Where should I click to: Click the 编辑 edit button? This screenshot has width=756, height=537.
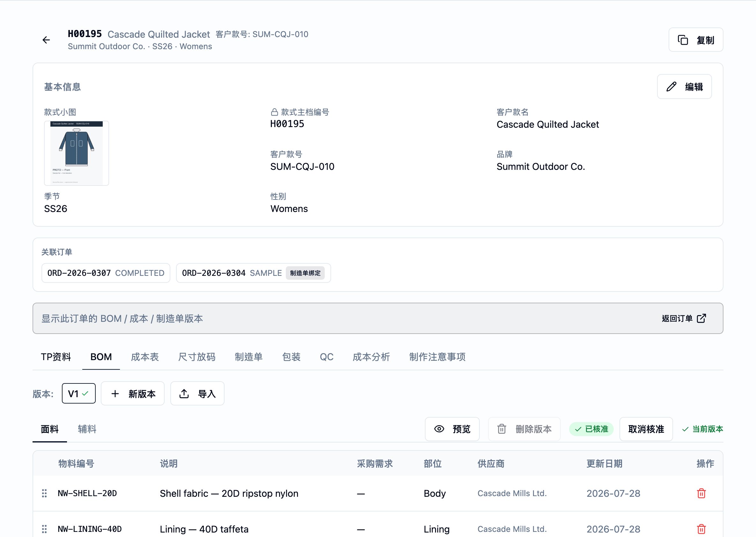(x=684, y=87)
